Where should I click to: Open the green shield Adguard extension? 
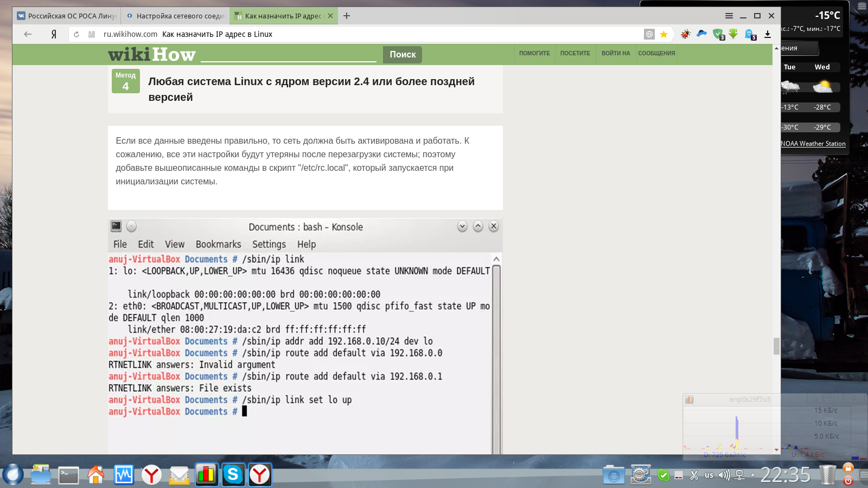pos(718,34)
